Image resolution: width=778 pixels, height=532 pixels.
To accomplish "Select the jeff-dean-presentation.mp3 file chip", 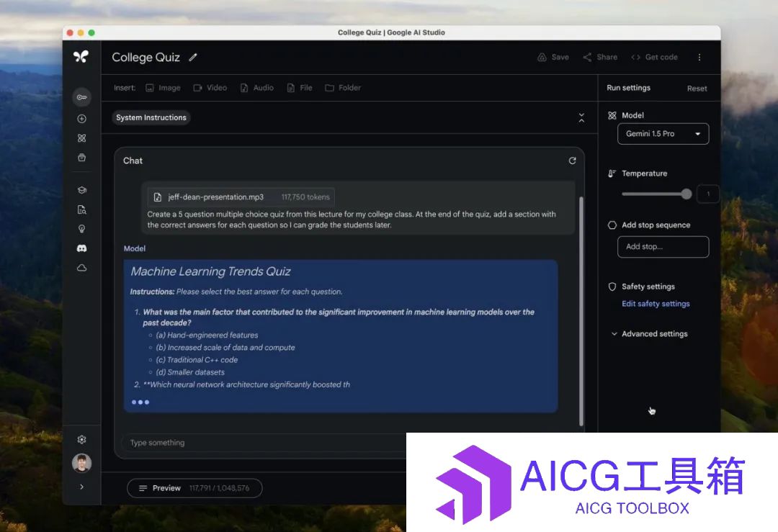I will (241, 197).
